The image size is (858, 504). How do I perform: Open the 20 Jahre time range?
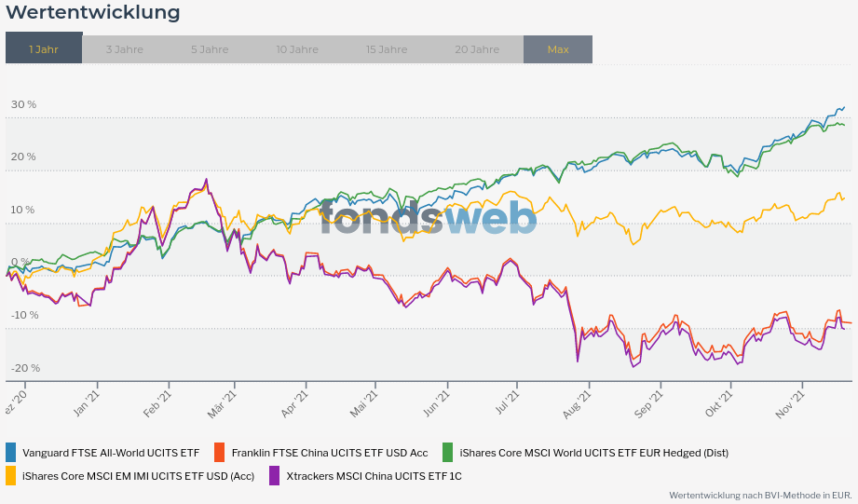(x=477, y=49)
